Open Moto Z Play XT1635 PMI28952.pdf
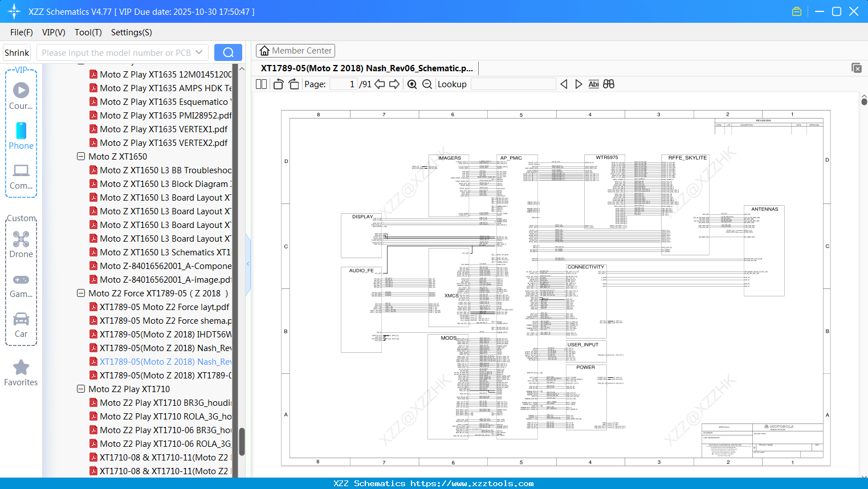The height and width of the screenshot is (489, 868). coord(165,115)
